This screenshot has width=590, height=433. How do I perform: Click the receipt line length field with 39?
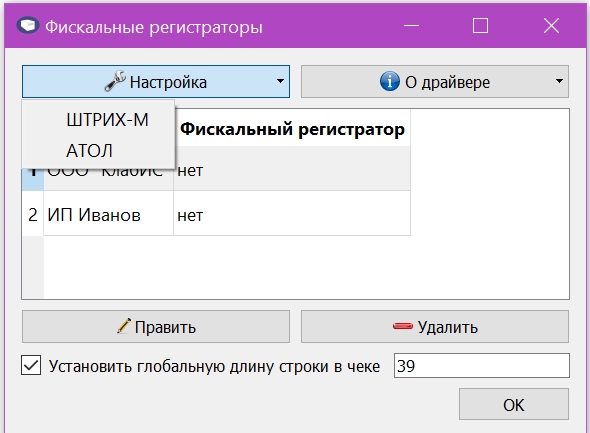[482, 366]
